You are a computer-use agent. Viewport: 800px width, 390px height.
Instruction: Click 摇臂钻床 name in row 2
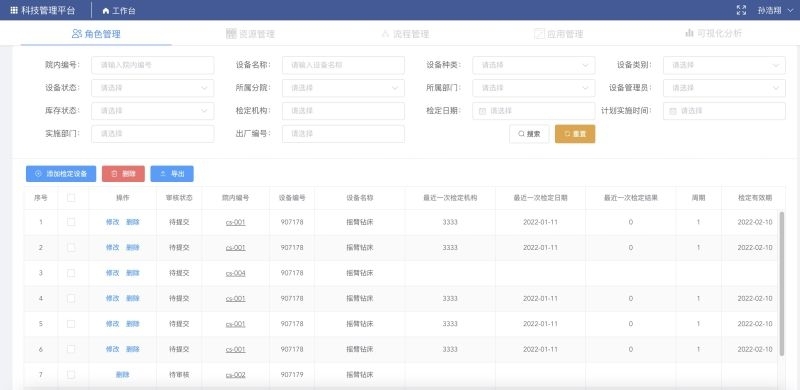pyautogui.click(x=360, y=248)
